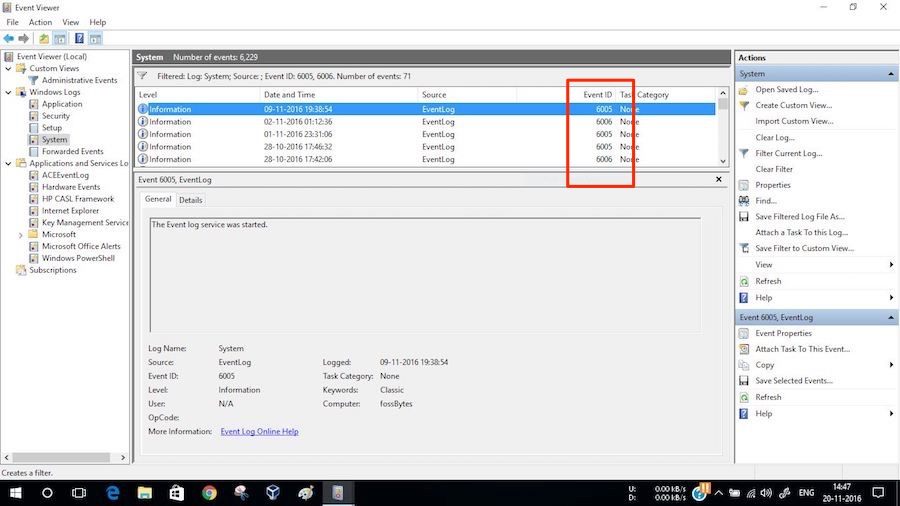This screenshot has height=506, width=900.
Task: Open the Event Log Online Help link
Action: coord(259,431)
